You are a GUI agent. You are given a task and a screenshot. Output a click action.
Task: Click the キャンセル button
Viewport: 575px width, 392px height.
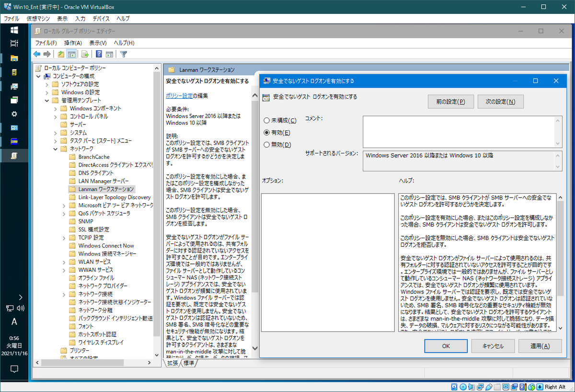point(493,346)
